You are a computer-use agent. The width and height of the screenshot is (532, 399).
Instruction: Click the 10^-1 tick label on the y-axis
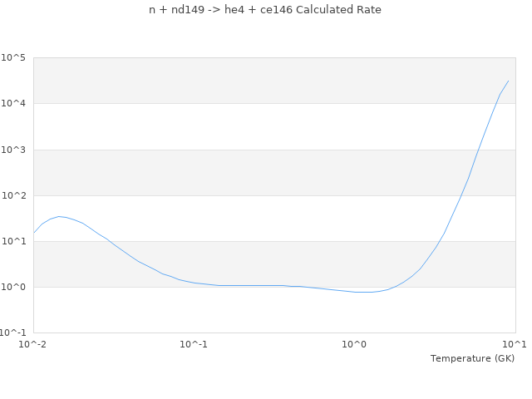pyautogui.click(x=13, y=333)
